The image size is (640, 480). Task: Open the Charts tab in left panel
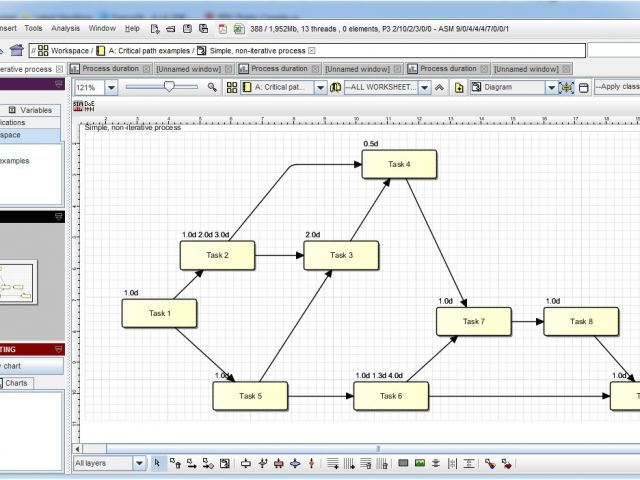tap(18, 383)
